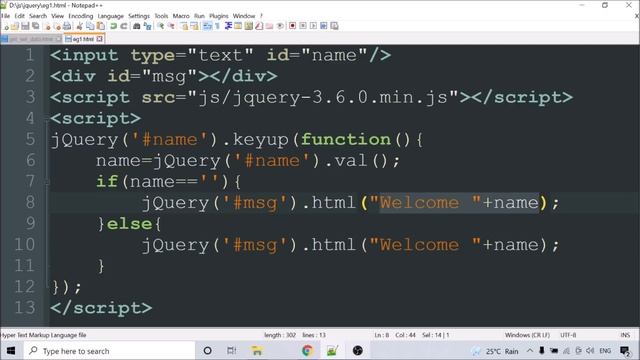Click in the Windows taskbar search box
Screen dimensions: 640x360
click(x=109, y=351)
